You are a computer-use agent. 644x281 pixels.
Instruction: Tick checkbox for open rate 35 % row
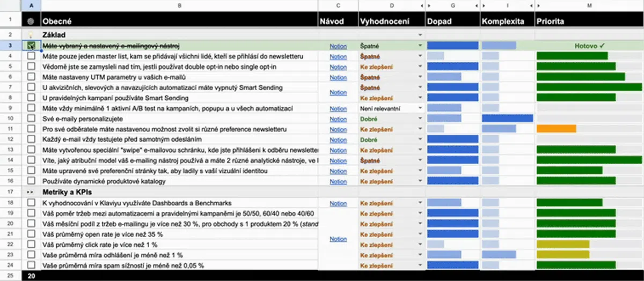coord(31,234)
